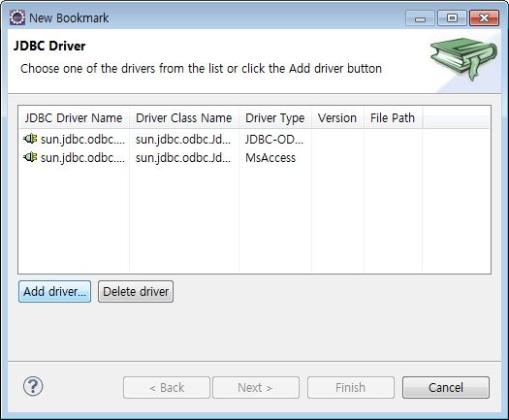509x420 pixels.
Task: Select the class name cell in the JDBC-OD... row
Action: (183, 140)
